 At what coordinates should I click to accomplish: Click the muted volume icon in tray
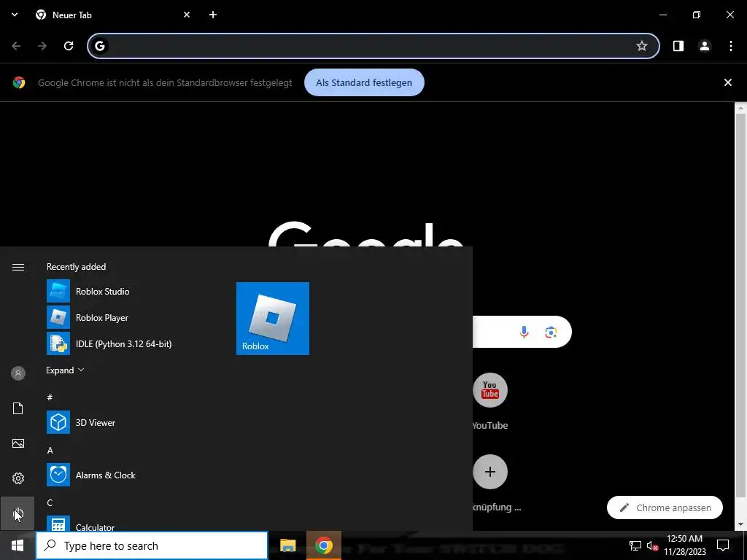(652, 545)
